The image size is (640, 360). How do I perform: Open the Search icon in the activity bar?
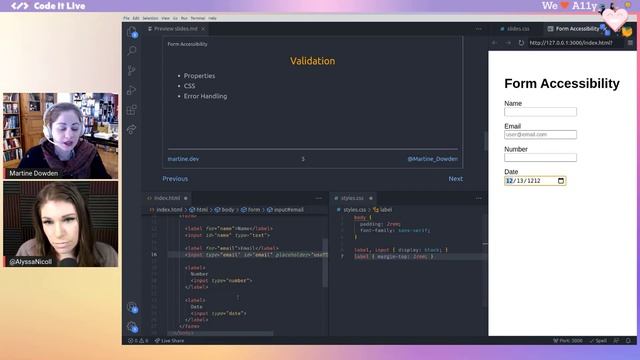(x=132, y=51)
